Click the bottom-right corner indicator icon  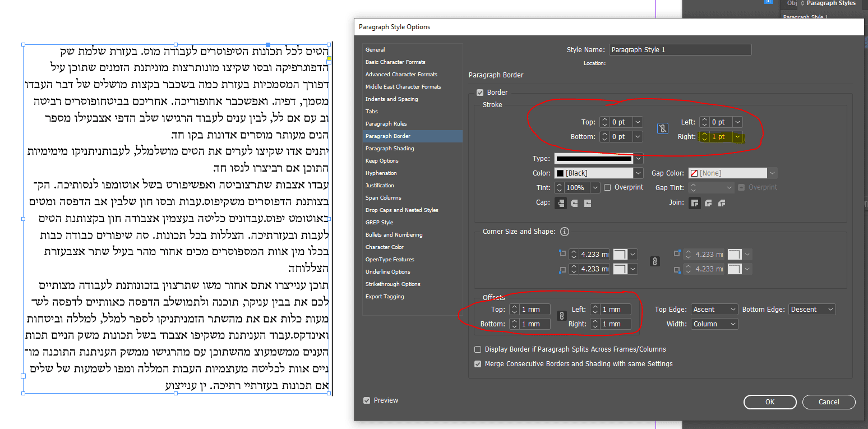point(677,269)
